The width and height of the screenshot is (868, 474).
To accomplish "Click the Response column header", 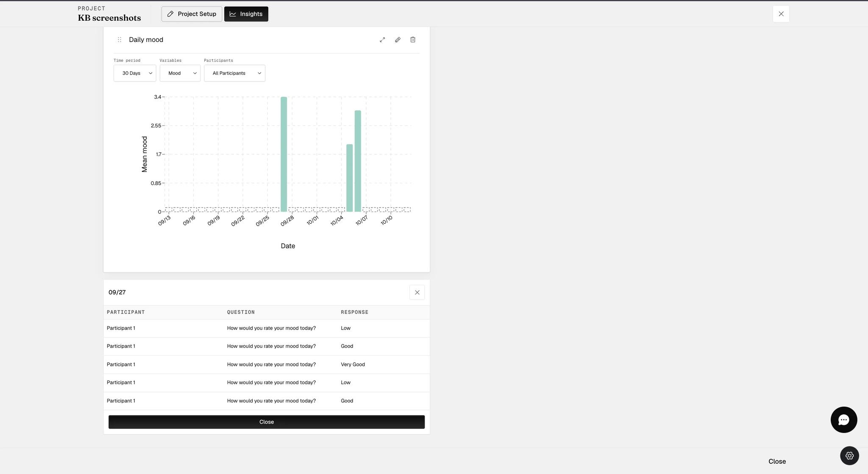I will click(x=354, y=312).
